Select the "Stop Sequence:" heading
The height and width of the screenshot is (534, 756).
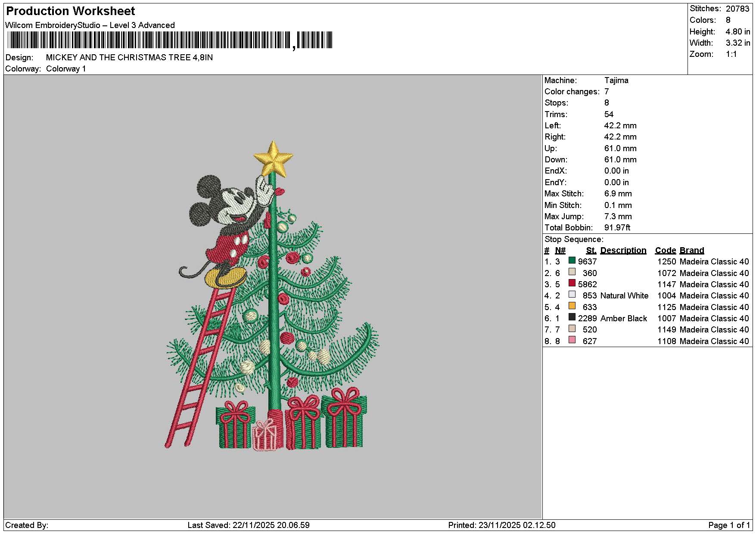coord(574,239)
